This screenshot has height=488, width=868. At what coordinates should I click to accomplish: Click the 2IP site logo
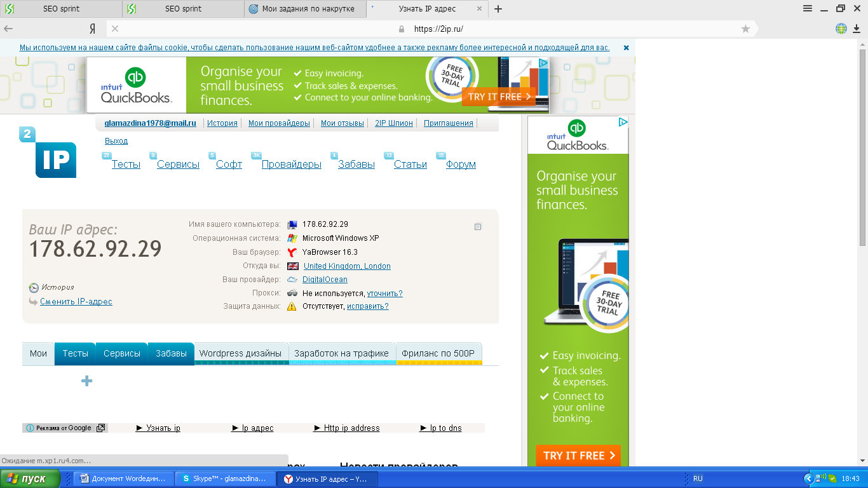48,152
